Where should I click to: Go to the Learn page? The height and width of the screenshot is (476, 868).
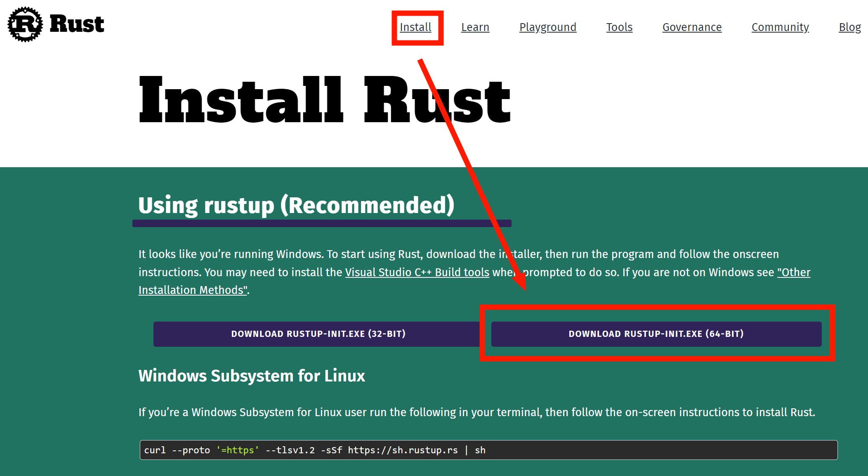point(475,27)
